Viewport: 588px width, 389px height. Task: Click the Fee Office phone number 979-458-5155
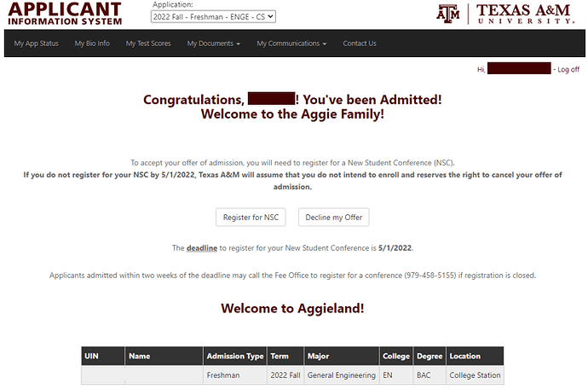pos(431,276)
